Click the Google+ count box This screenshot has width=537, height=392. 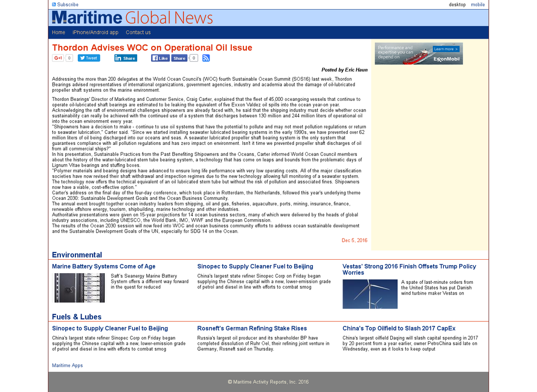coord(69,58)
